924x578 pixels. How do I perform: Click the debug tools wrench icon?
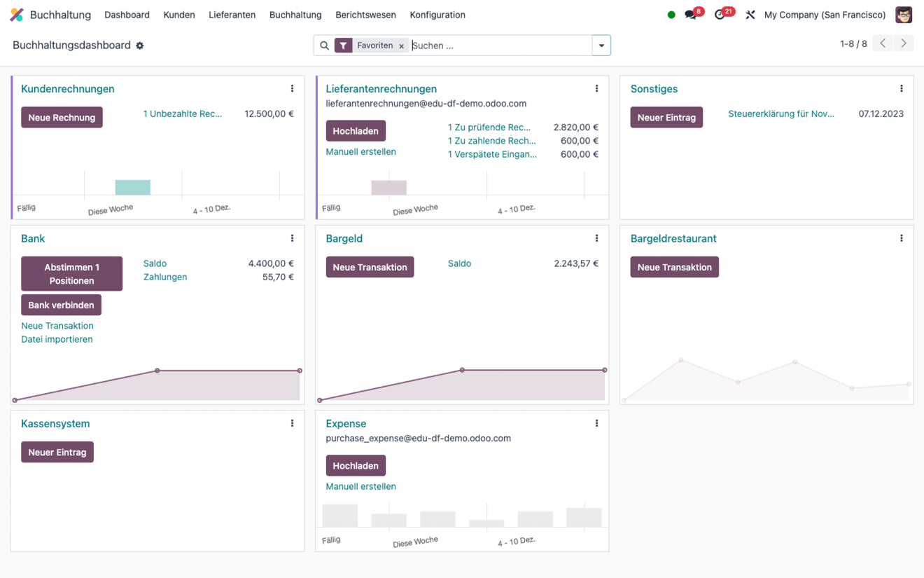[x=750, y=15]
